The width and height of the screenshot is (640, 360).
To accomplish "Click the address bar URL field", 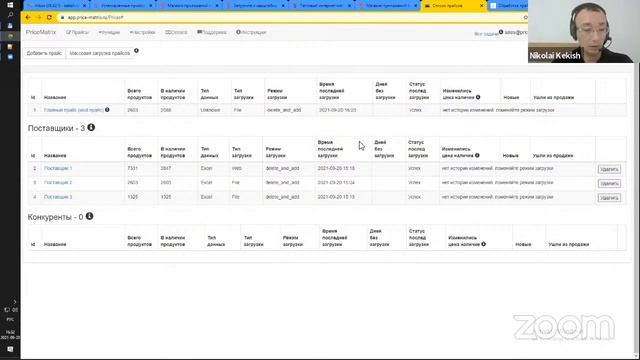I will tap(286, 18).
